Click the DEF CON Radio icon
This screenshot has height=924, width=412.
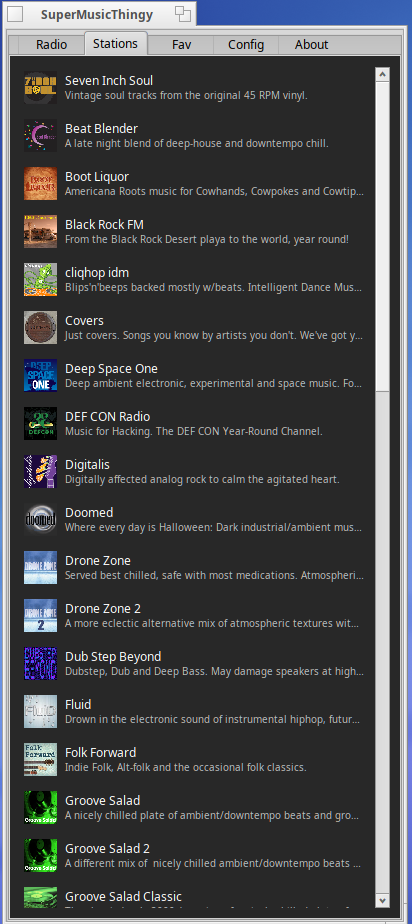41,424
